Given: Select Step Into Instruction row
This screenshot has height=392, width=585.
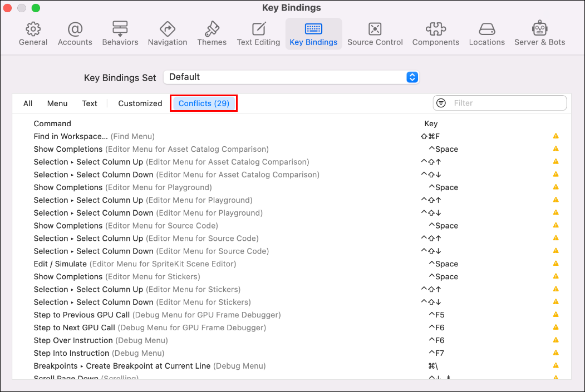Looking at the screenshot, I should coord(291,353).
